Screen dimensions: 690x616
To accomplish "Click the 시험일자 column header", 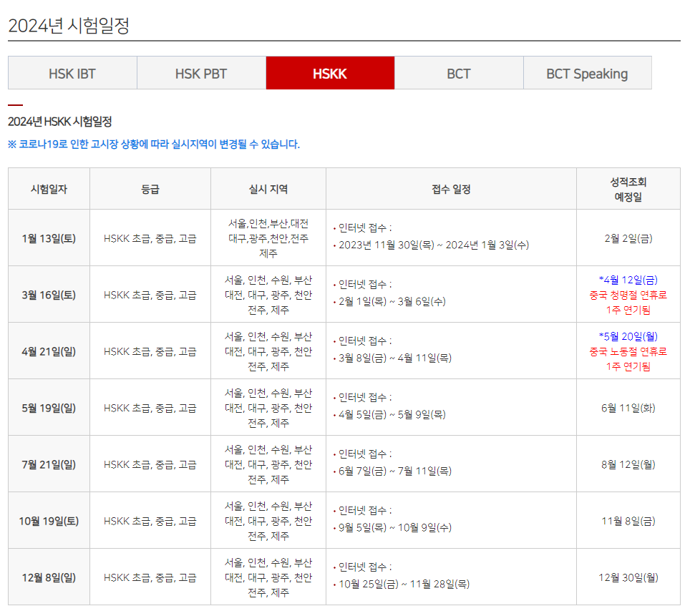I will point(49,189).
